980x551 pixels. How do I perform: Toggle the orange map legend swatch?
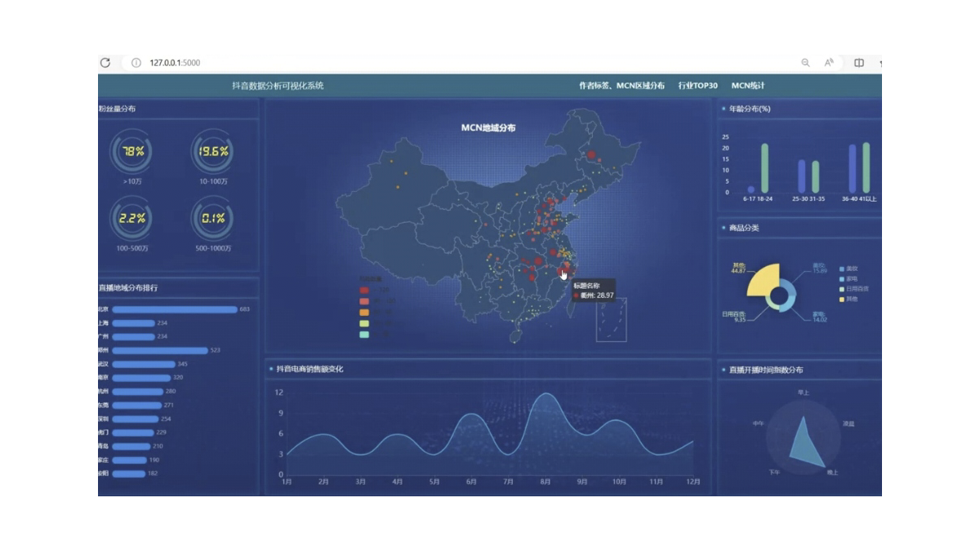364,313
